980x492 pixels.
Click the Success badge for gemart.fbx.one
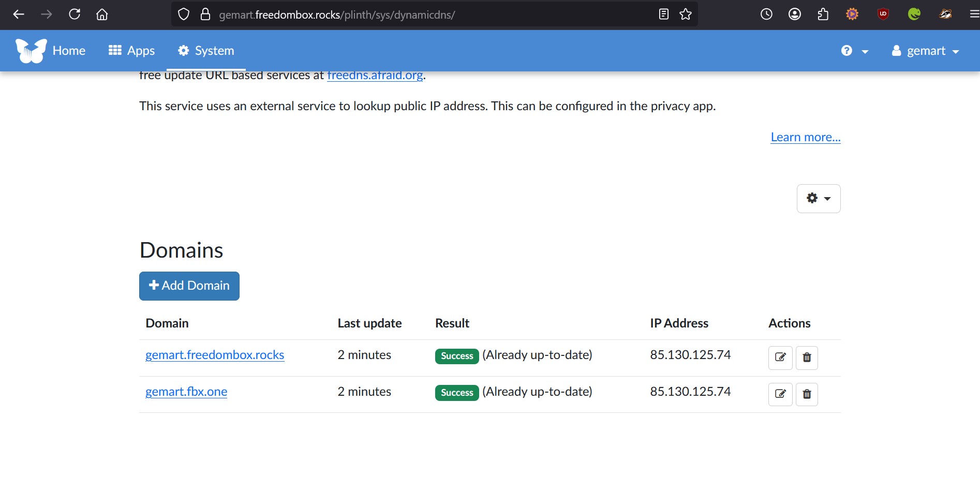point(457,393)
